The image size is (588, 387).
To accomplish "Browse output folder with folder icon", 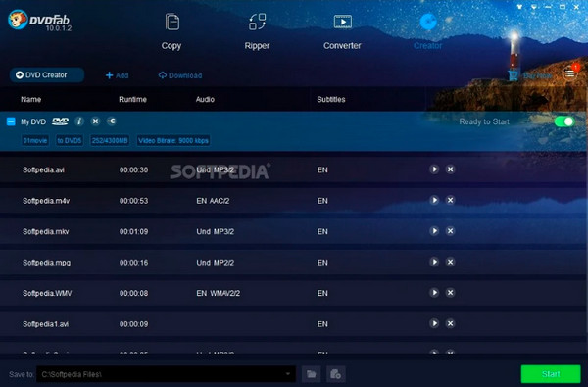I will coord(312,374).
